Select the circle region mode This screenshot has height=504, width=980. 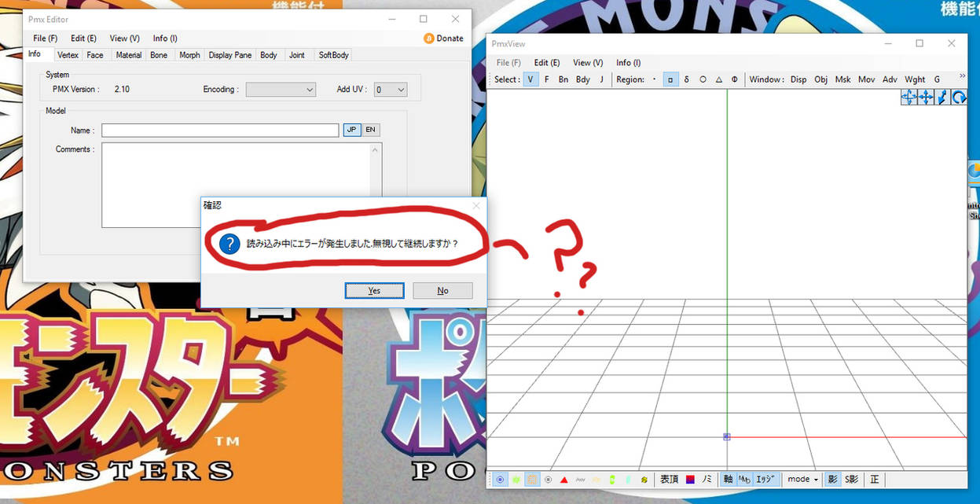(703, 79)
